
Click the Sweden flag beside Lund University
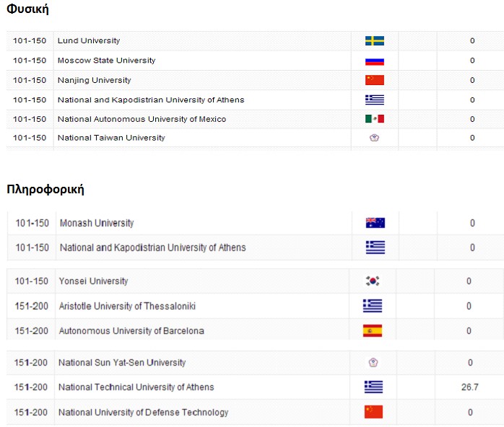pos(375,41)
